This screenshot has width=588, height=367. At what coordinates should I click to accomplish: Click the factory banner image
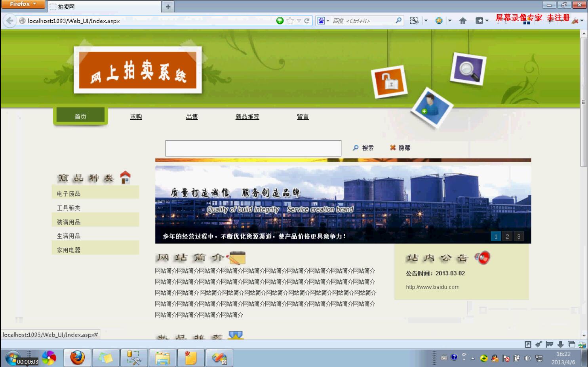(x=343, y=204)
